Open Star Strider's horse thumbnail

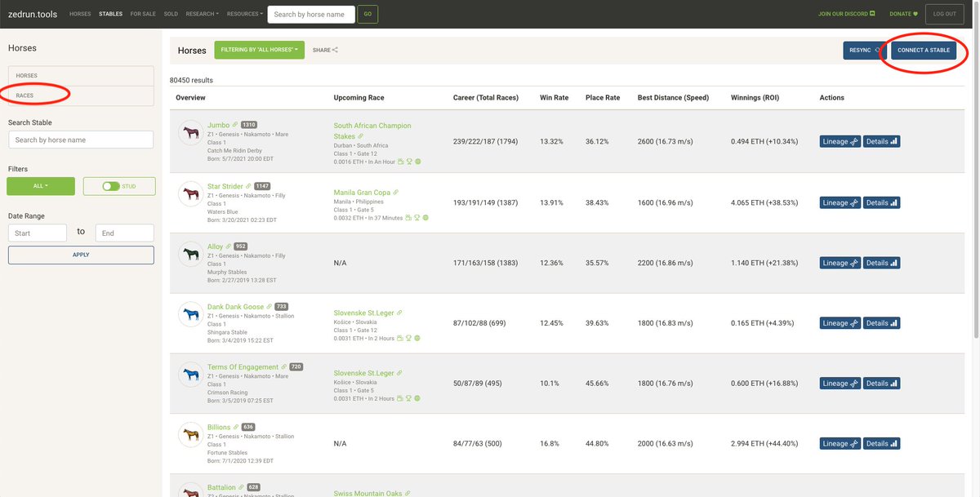coord(191,193)
